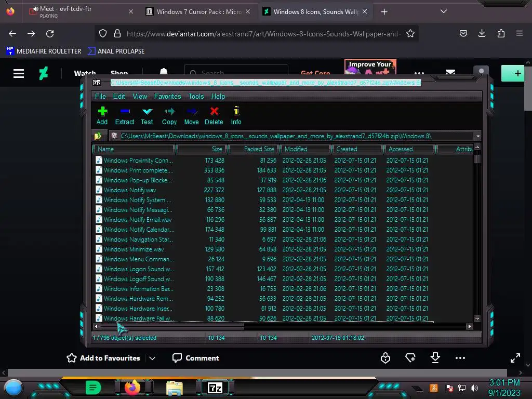Viewport: 532px width, 399px height.
Task: Click the Comment button
Action: (196, 358)
